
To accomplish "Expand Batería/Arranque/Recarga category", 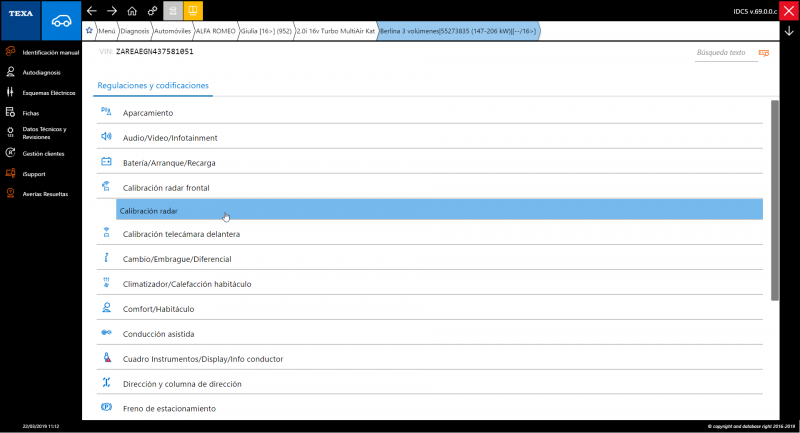I will [168, 162].
